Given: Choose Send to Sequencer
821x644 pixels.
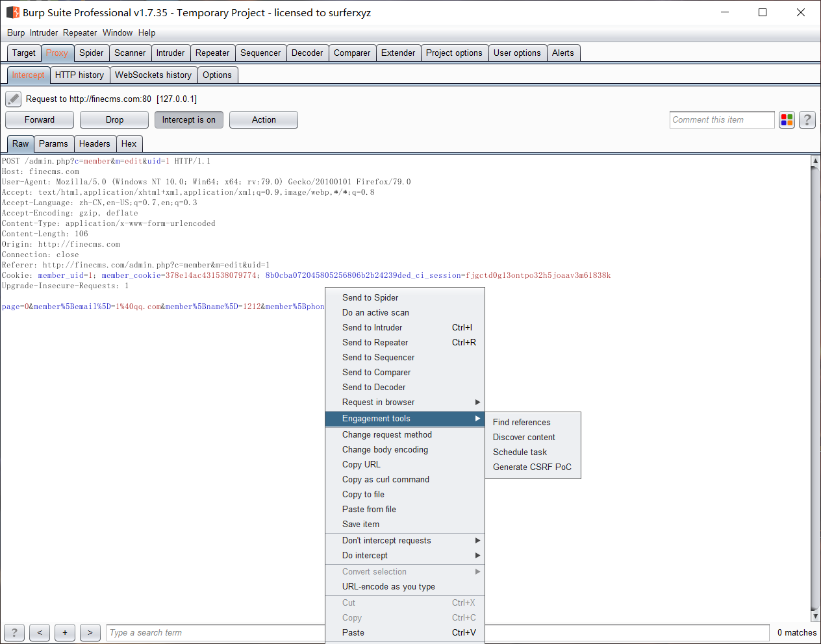Looking at the screenshot, I should point(405,358).
